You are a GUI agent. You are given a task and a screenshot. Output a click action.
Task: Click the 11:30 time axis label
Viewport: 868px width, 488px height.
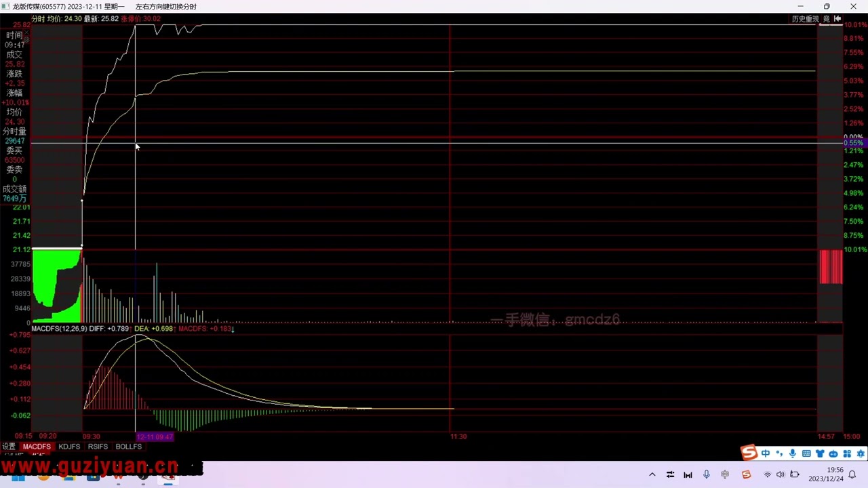click(x=458, y=436)
